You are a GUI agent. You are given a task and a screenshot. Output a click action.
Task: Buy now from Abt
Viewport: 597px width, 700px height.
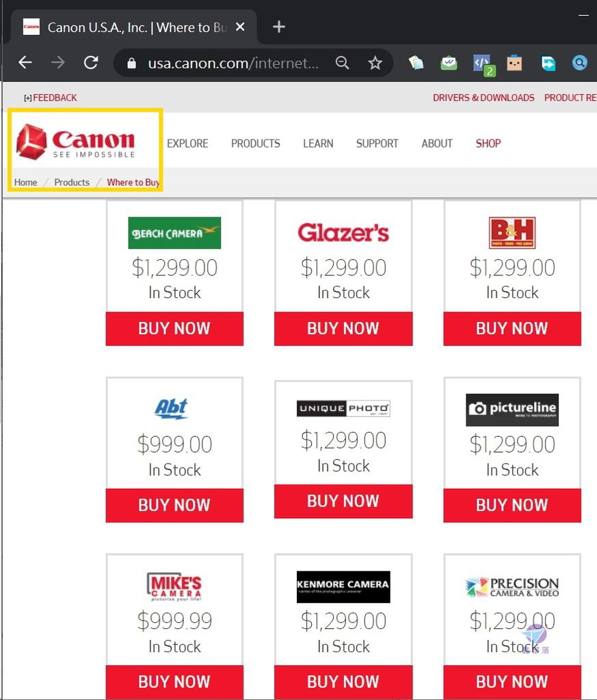174,505
